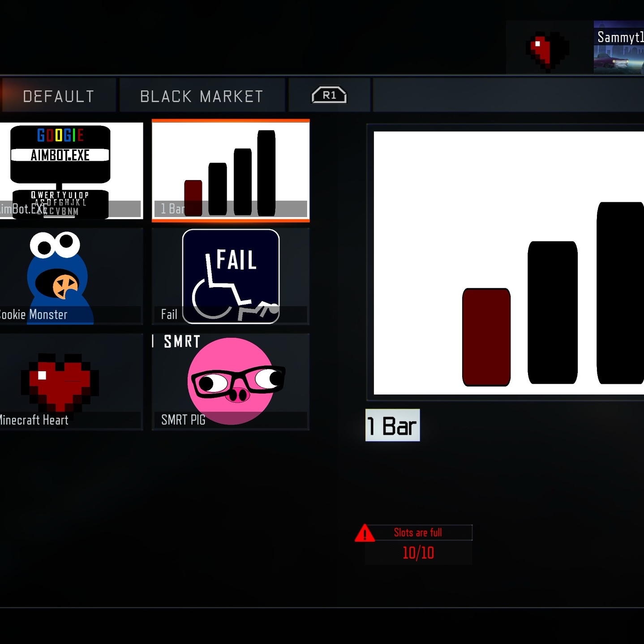Pick the Fail wheelchair emblem
Image resolution: width=644 pixels, height=644 pixels.
231,276
